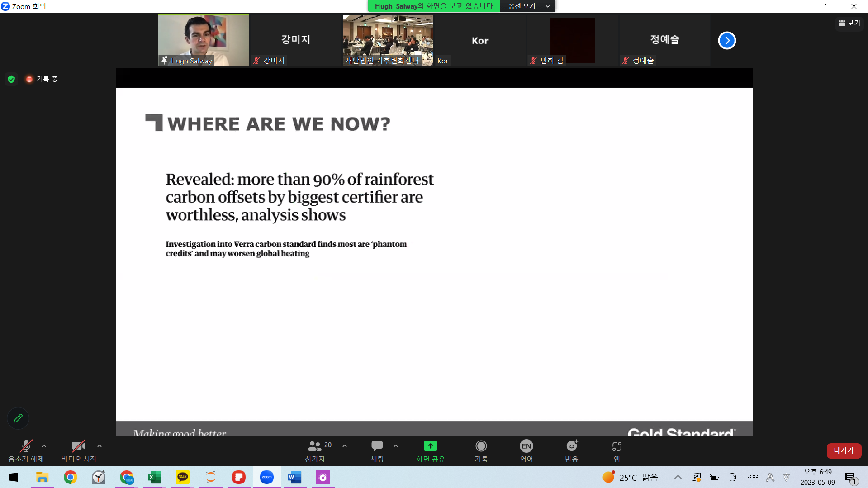Select 재단법인 기후변화센터 video thumbnail
The image size is (868, 488).
tap(388, 40)
